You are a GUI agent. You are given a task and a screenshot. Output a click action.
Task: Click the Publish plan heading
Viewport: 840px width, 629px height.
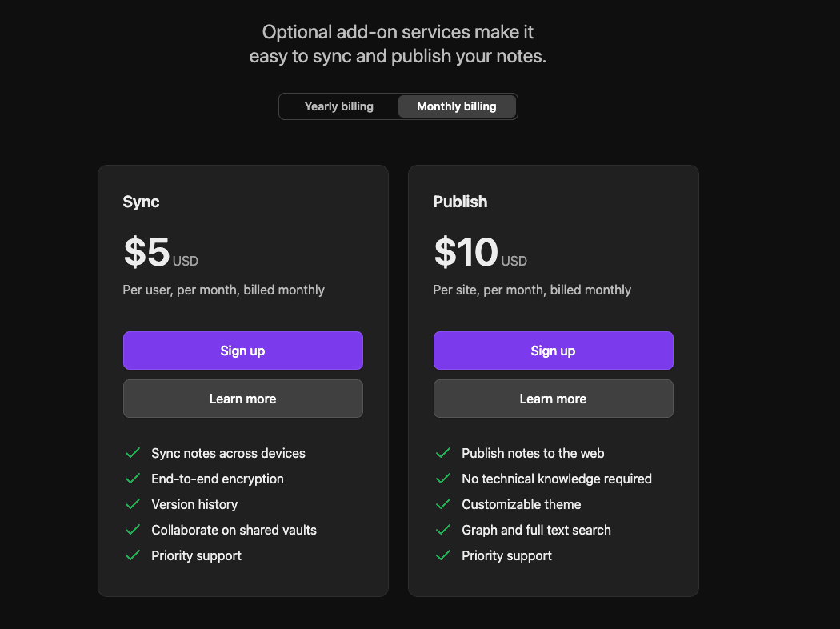pyautogui.click(x=460, y=202)
